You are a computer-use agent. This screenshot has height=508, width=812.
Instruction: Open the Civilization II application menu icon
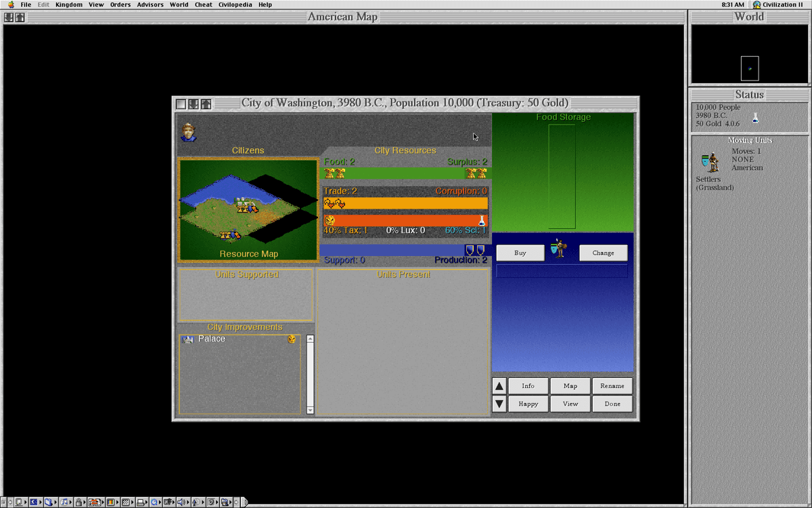click(756, 5)
